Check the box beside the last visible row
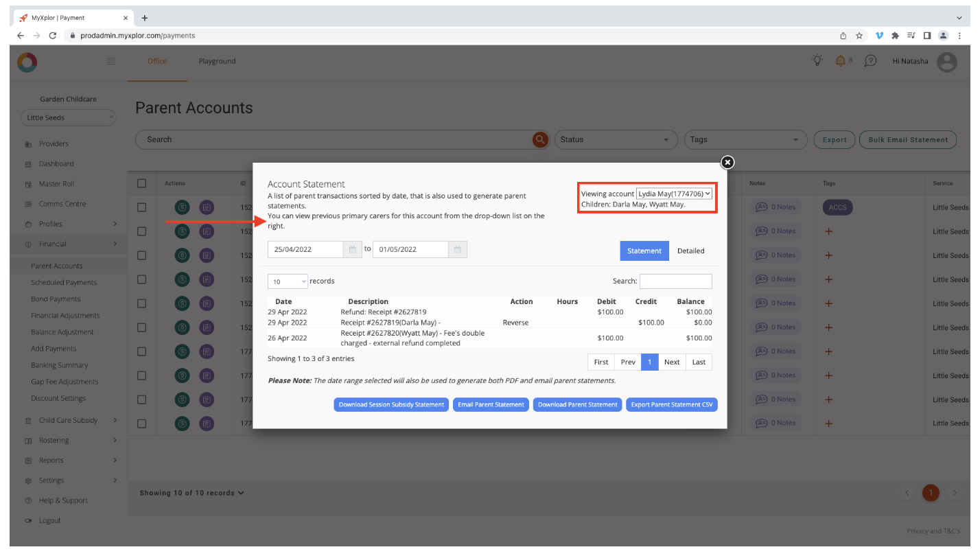 142,423
